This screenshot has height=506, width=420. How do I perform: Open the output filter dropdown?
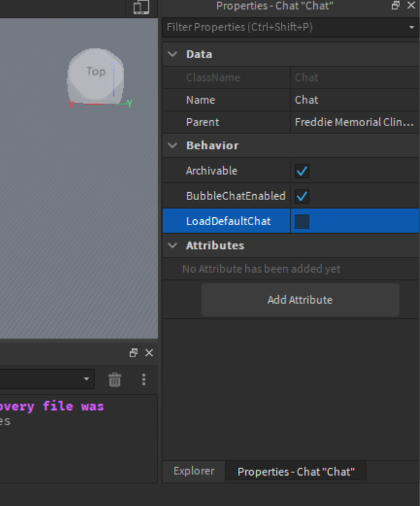tap(86, 379)
